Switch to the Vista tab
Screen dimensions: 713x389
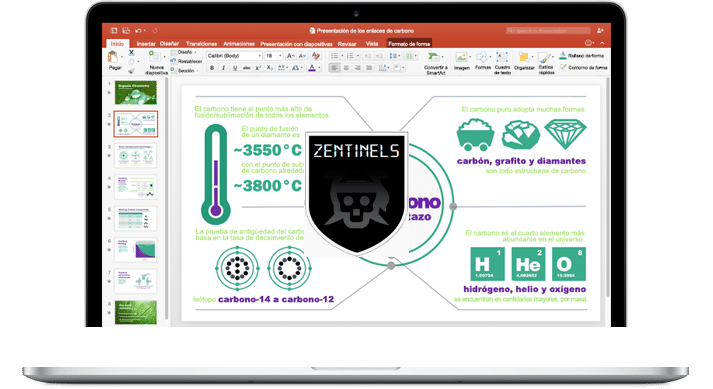pos(372,44)
